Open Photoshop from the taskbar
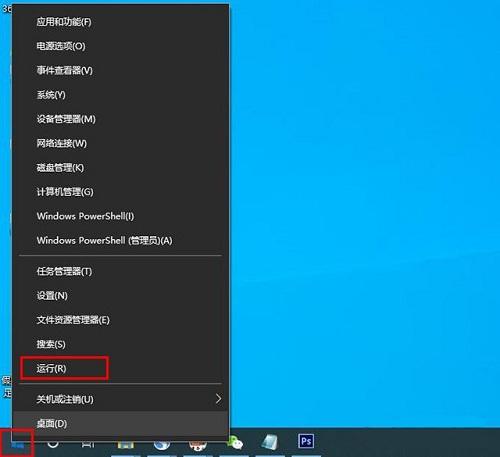 click(x=306, y=441)
